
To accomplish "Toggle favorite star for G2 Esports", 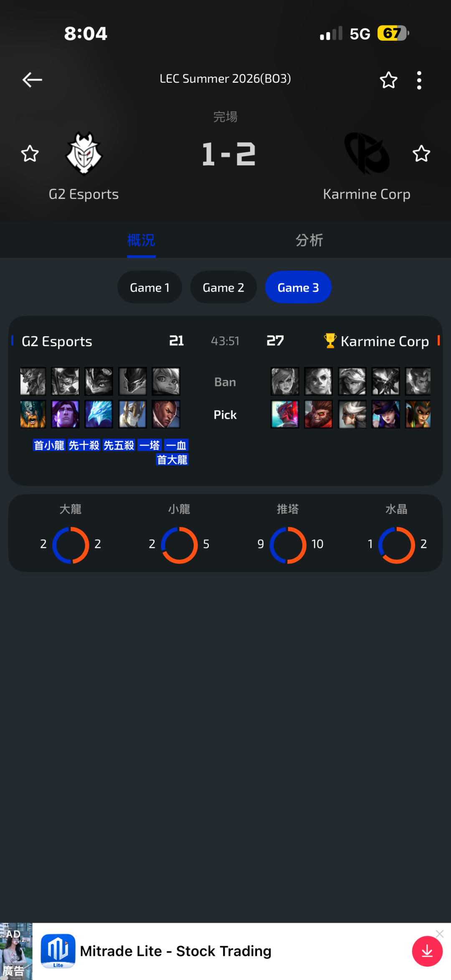I will [30, 154].
